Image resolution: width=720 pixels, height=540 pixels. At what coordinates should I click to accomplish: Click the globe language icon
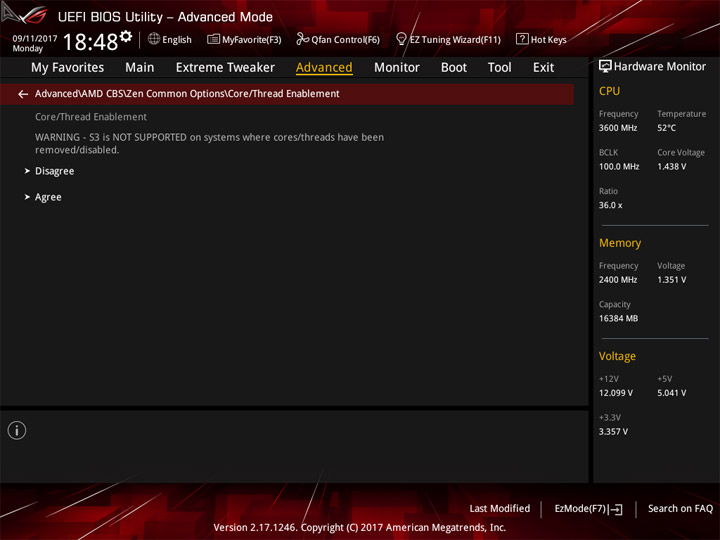[x=154, y=39]
